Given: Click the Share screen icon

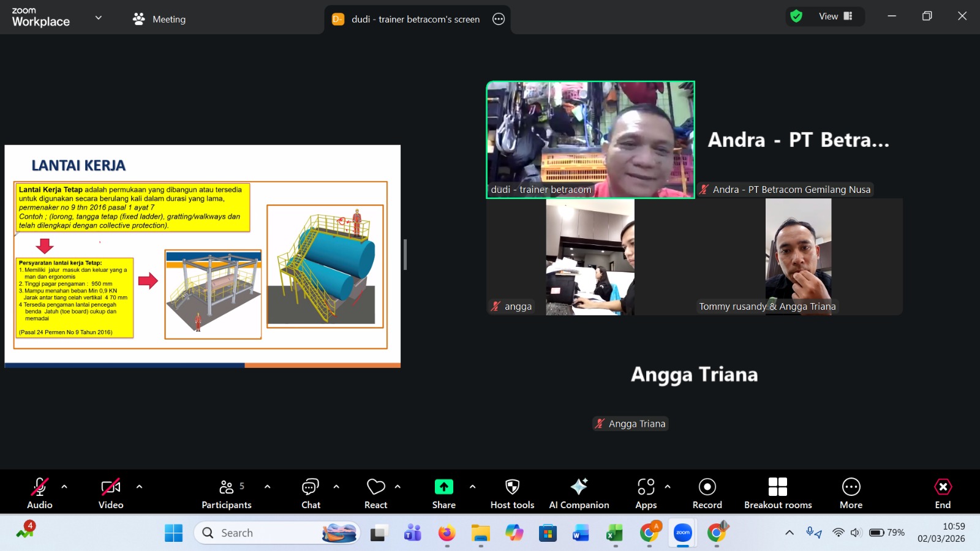Looking at the screenshot, I should click(443, 487).
